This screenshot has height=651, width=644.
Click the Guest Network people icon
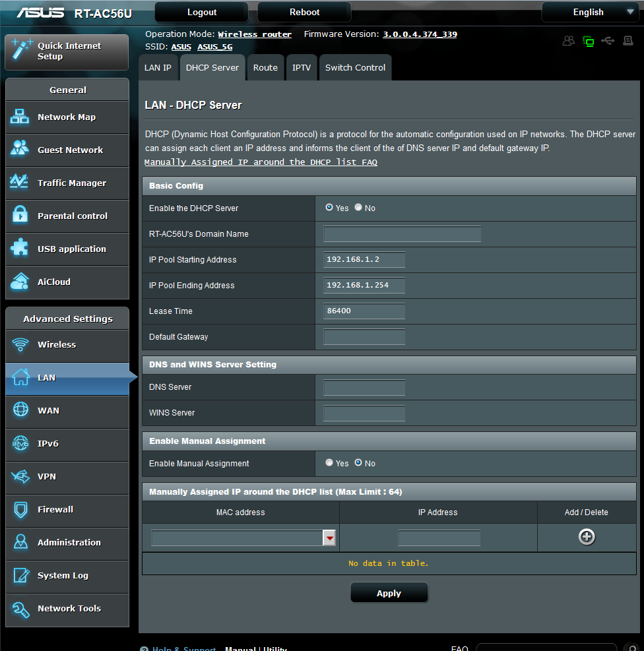pyautogui.click(x=20, y=148)
